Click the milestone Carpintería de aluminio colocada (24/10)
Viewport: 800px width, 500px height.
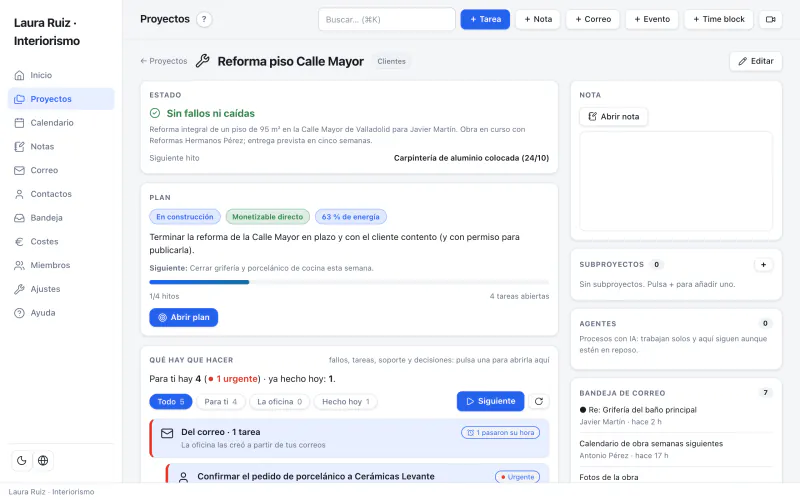pyautogui.click(x=471, y=159)
